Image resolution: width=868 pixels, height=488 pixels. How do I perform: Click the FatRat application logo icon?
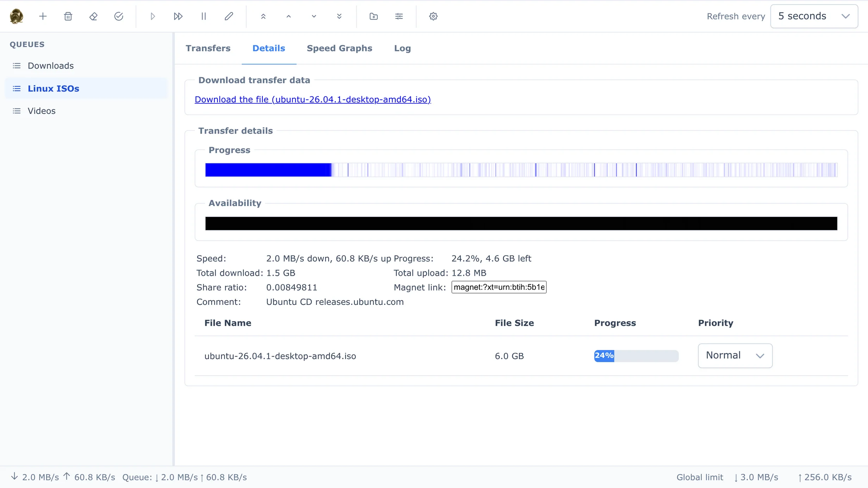point(16,16)
